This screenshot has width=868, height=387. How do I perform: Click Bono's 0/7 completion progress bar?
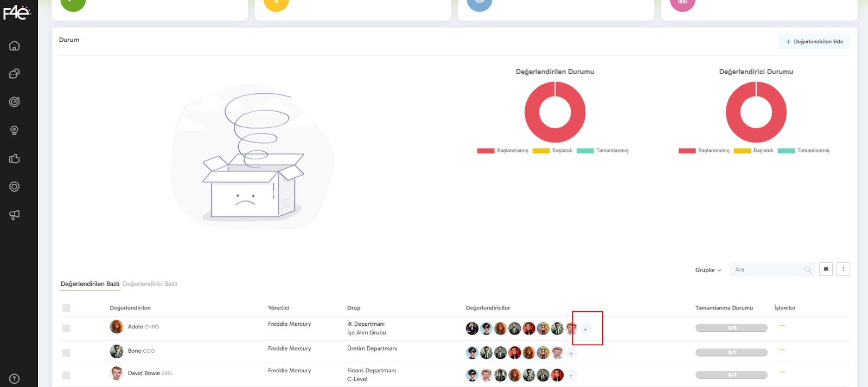tap(731, 353)
